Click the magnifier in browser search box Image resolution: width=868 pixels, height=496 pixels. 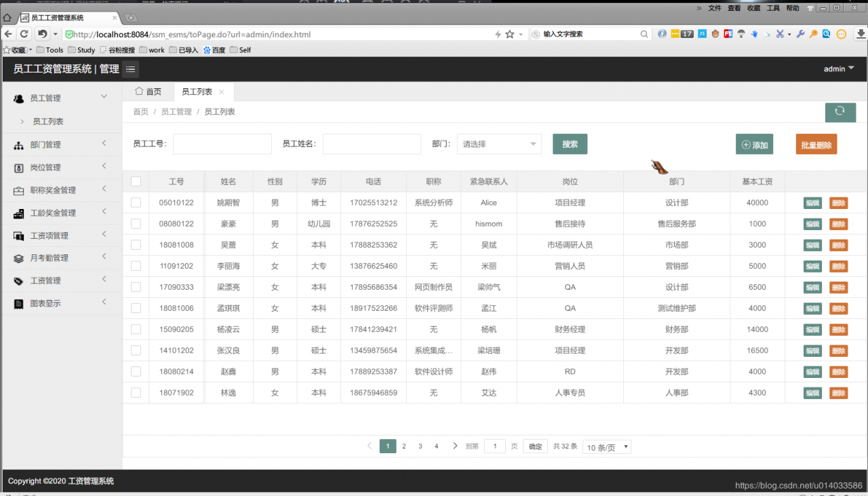[644, 34]
